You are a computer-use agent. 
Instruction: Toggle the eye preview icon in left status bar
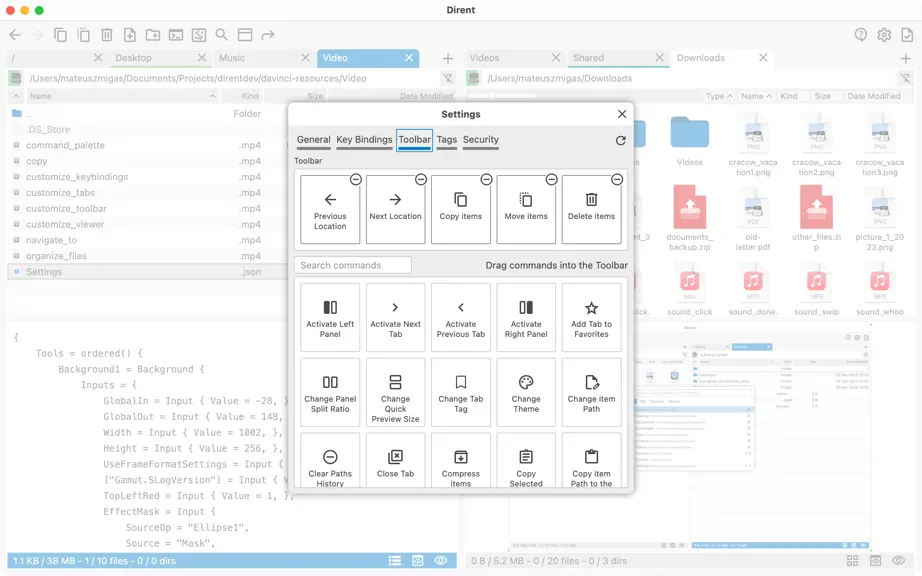pyautogui.click(x=440, y=561)
